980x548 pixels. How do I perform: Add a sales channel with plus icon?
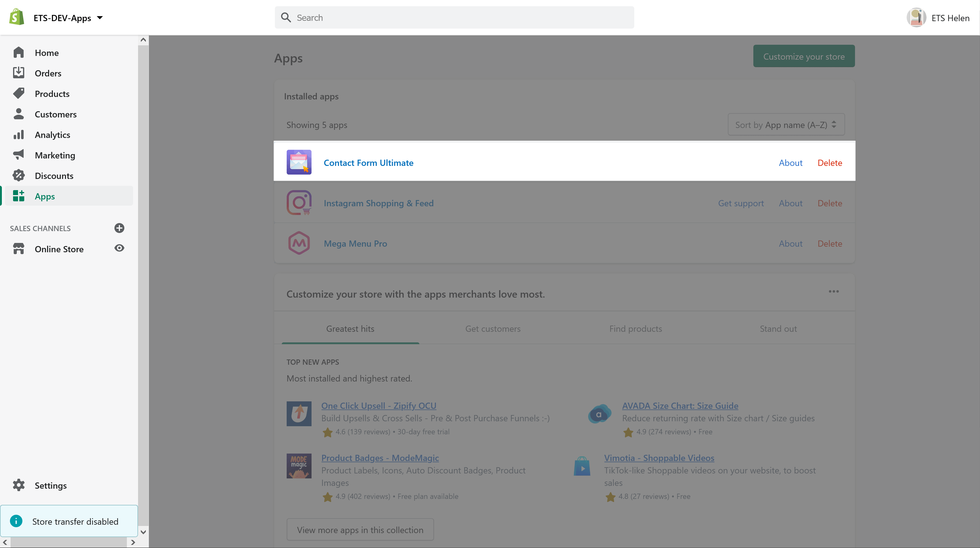[x=119, y=228]
